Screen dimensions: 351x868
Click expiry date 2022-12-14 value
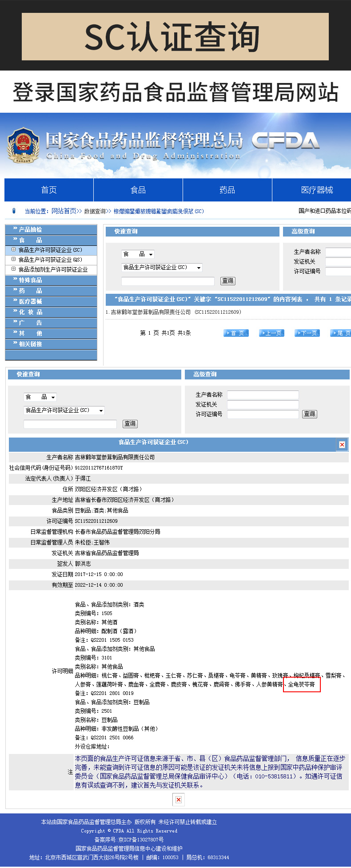point(99,585)
